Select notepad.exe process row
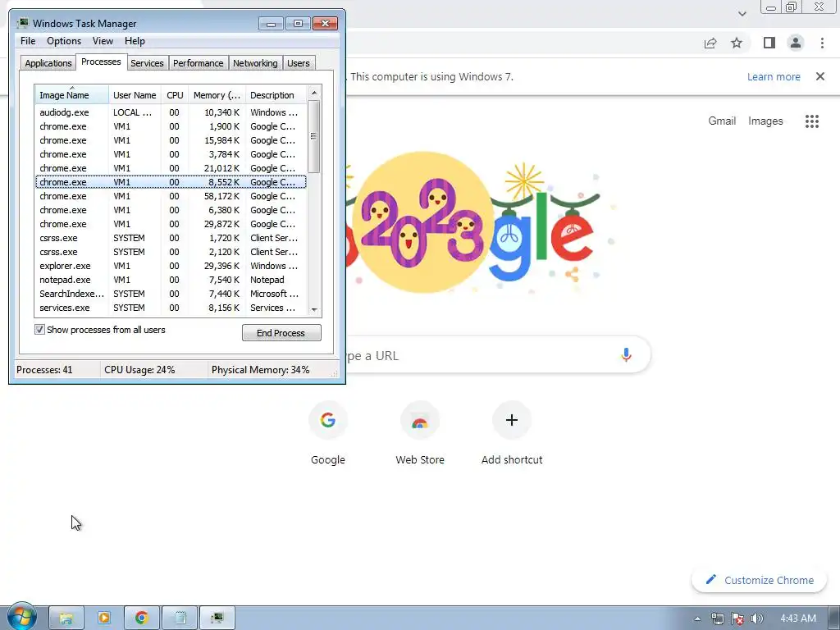The height and width of the screenshot is (630, 840). click(171, 280)
